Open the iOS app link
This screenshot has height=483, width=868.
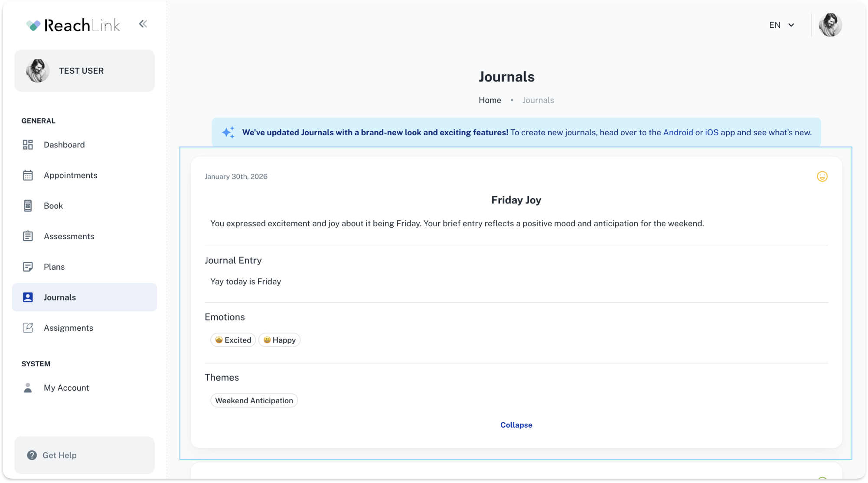click(711, 133)
